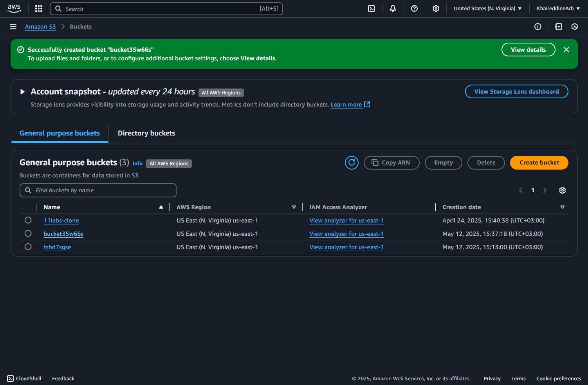The height and width of the screenshot is (385, 588).
Task: Open the KhaireddineArb account menu
Action: [x=558, y=9]
